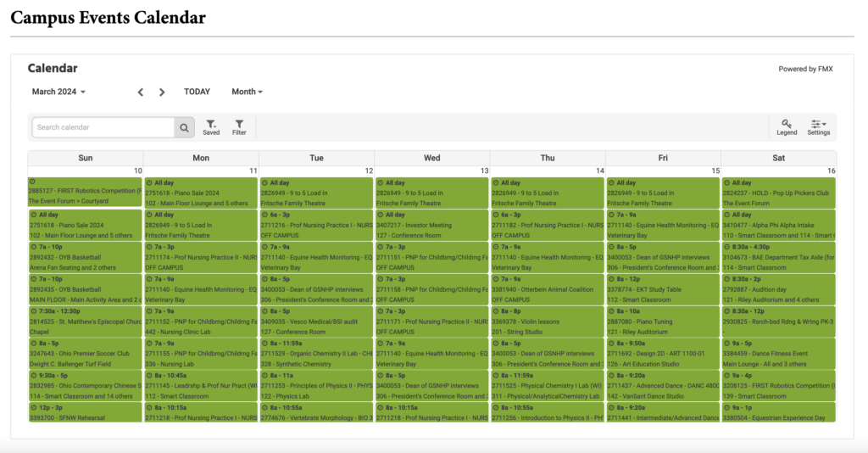The height and width of the screenshot is (453, 868).
Task: Open the Saved filters icon
Action: 211,127
